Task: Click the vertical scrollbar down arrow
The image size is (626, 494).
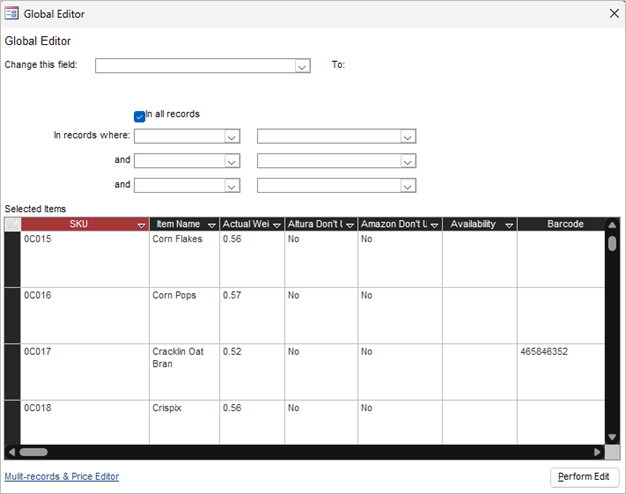Action: point(612,437)
